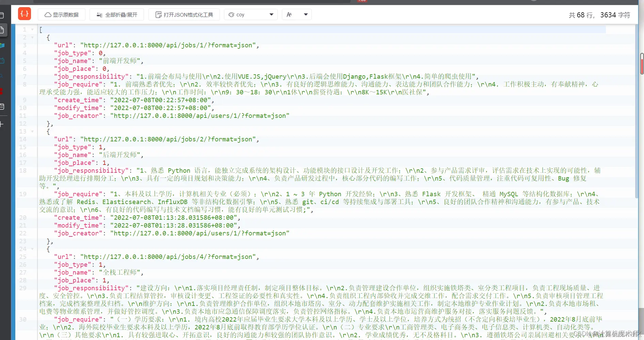Open the font size dropdown

pyautogui.click(x=297, y=15)
